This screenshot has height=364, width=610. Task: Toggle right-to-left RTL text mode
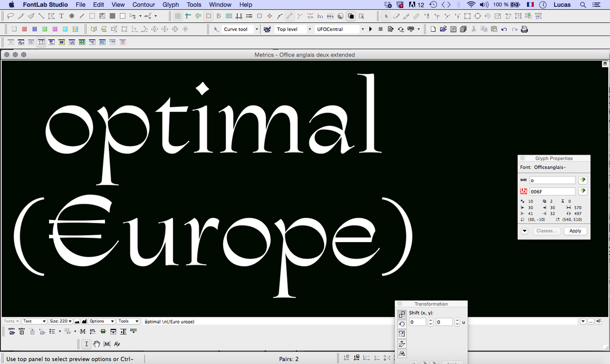[93, 331]
